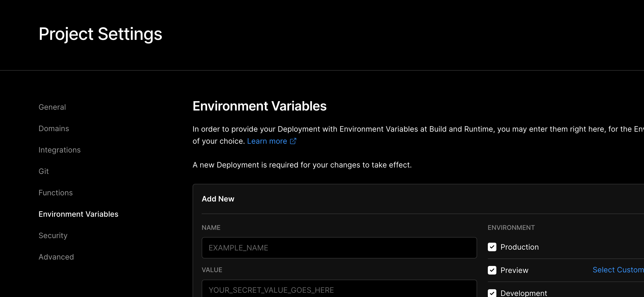Focus the EXAMPLE_NAME name input field
Image resolution: width=644 pixels, height=297 pixels.
[x=339, y=248]
